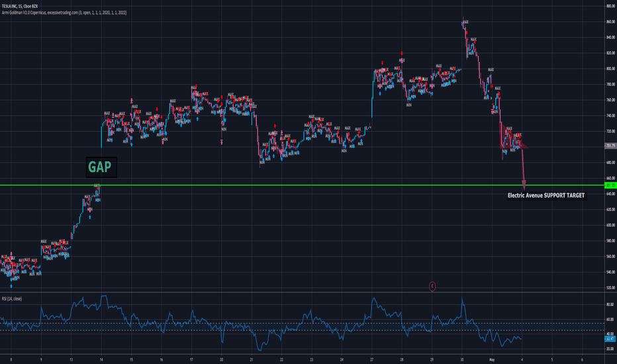Select the green GAP text annotation
Viewport: 617px width, 364px height.
coord(100,167)
